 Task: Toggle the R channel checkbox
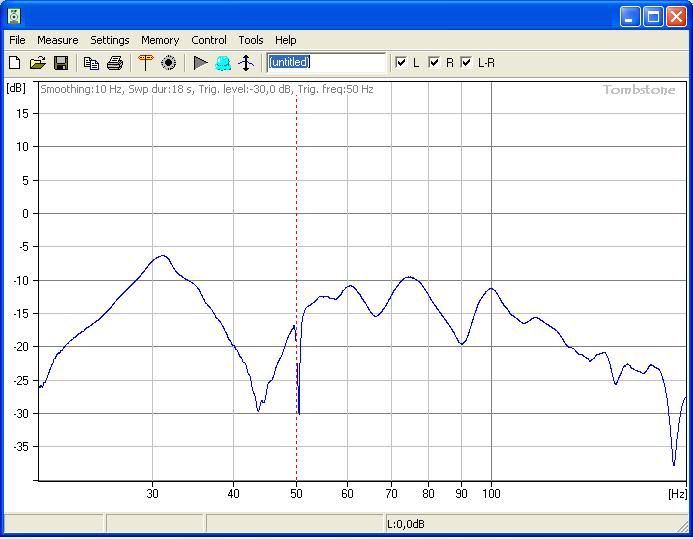(434, 63)
